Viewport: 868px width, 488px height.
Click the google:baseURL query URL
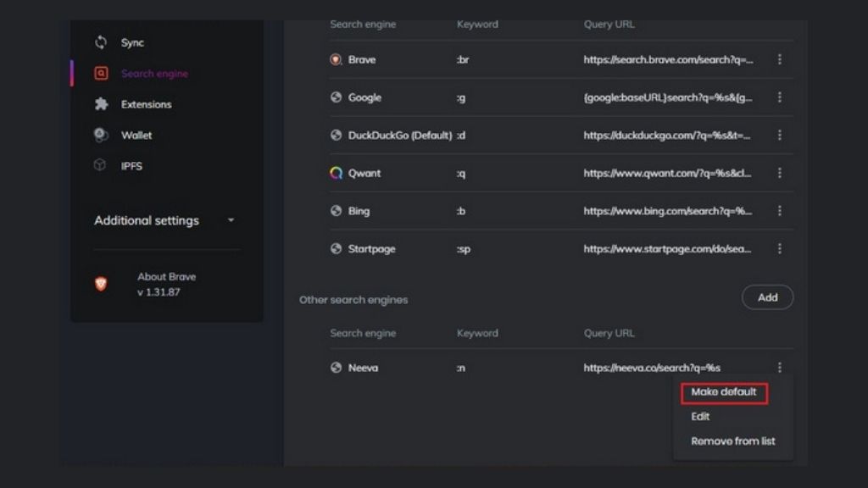(x=668, y=97)
